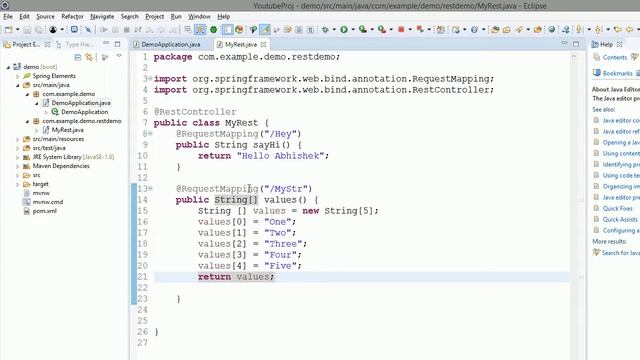
Task: Open Contents link in Help panel
Action: 615,58
